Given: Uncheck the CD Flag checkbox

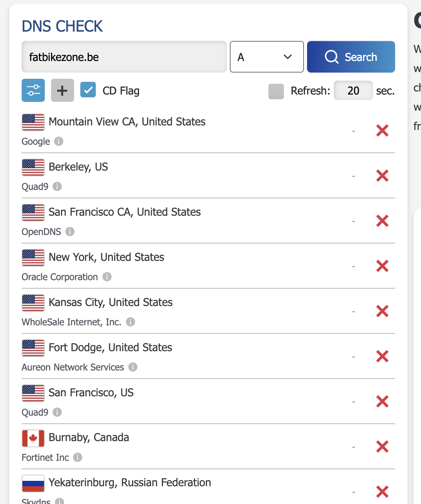Looking at the screenshot, I should (x=88, y=90).
